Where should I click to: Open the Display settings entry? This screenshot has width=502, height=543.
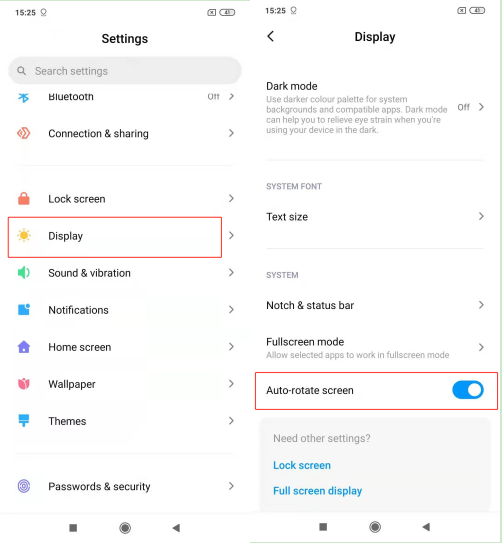(115, 237)
